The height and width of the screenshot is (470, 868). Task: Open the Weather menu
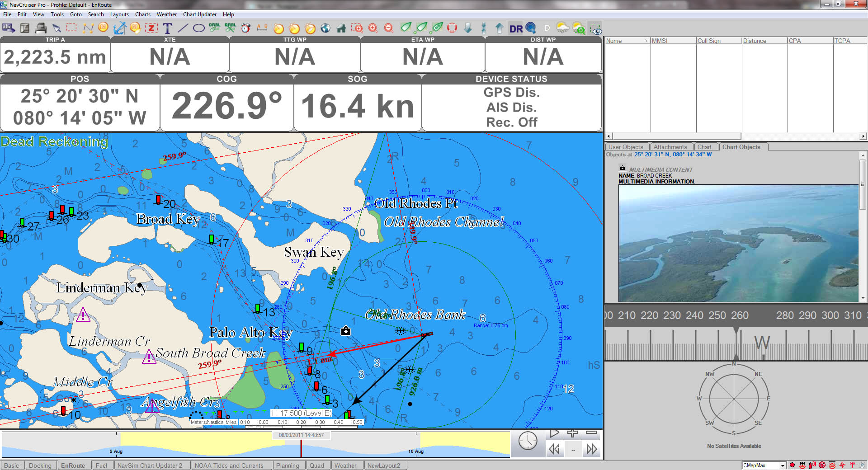coord(166,14)
